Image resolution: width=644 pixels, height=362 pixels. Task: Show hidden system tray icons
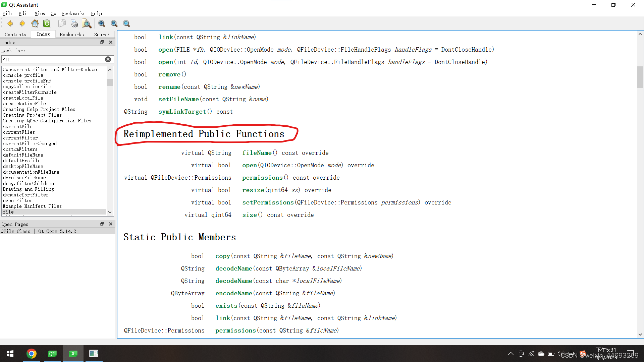click(x=511, y=354)
